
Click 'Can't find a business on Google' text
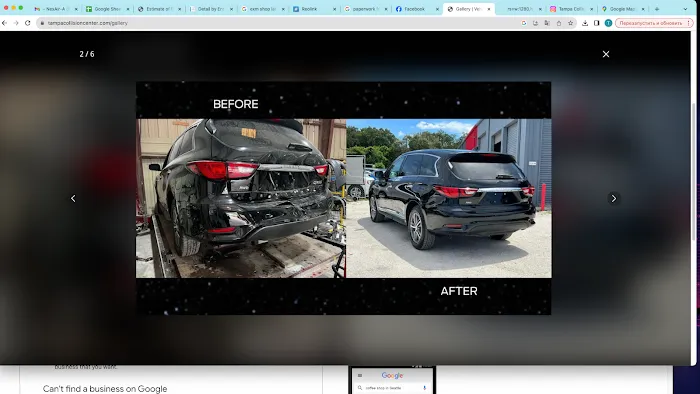105,389
